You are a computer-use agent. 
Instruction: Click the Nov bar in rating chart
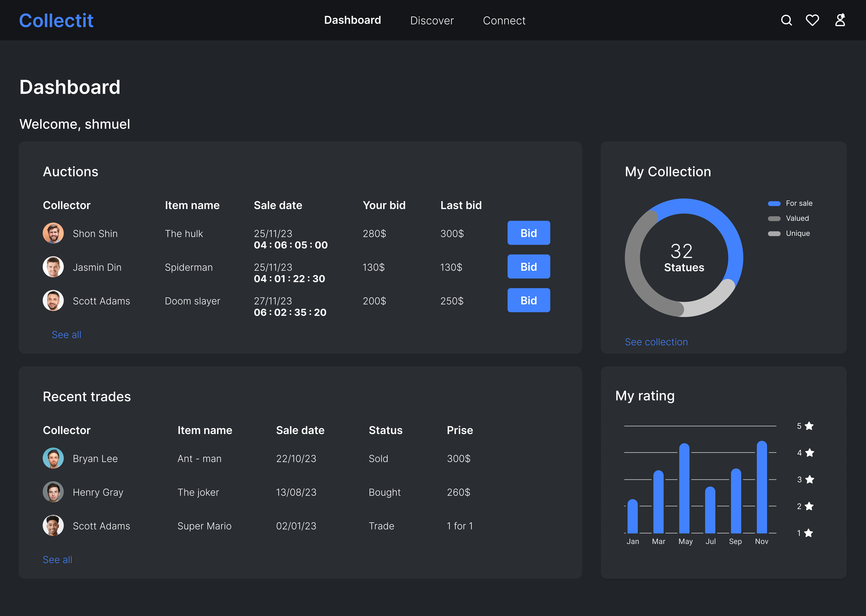[762, 487]
